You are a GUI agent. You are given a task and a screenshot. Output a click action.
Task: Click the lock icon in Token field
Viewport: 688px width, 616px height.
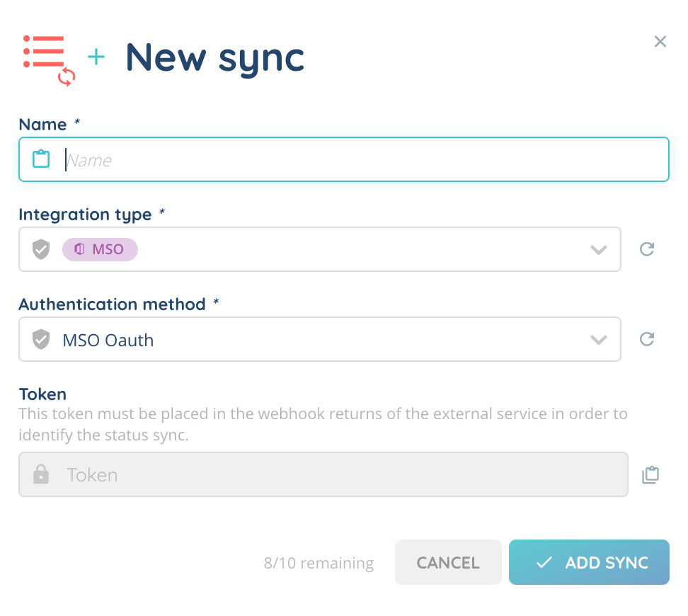pyautogui.click(x=42, y=474)
